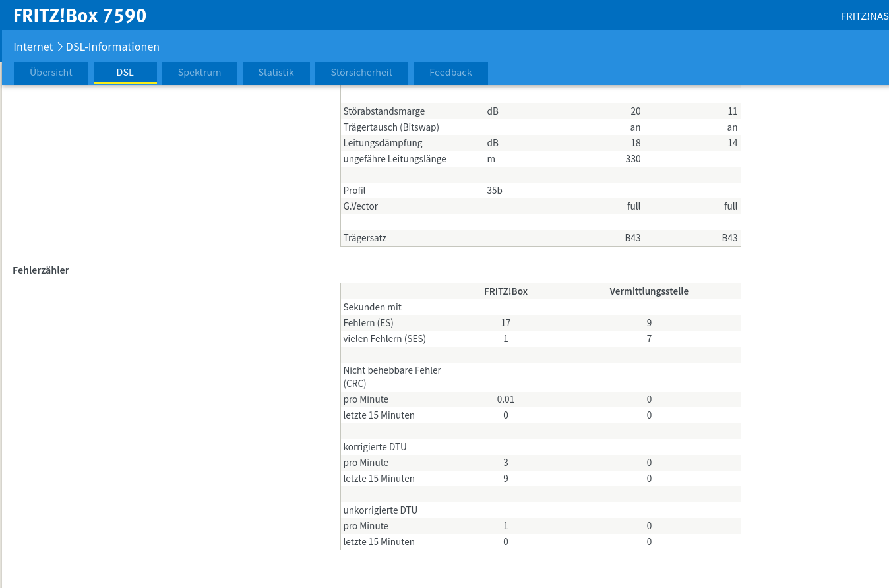Click the Vermittlungsstelle SES value 7
Image resolution: width=889 pixels, height=588 pixels.
tap(649, 339)
